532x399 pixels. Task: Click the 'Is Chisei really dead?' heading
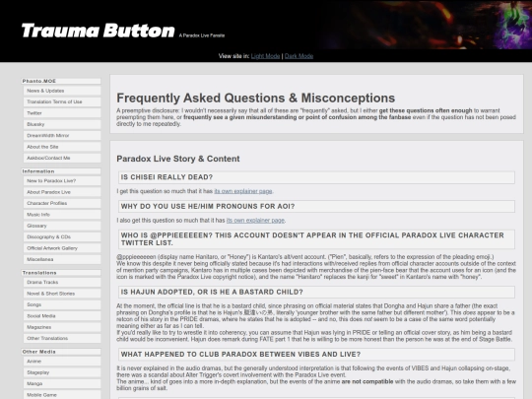(316, 177)
